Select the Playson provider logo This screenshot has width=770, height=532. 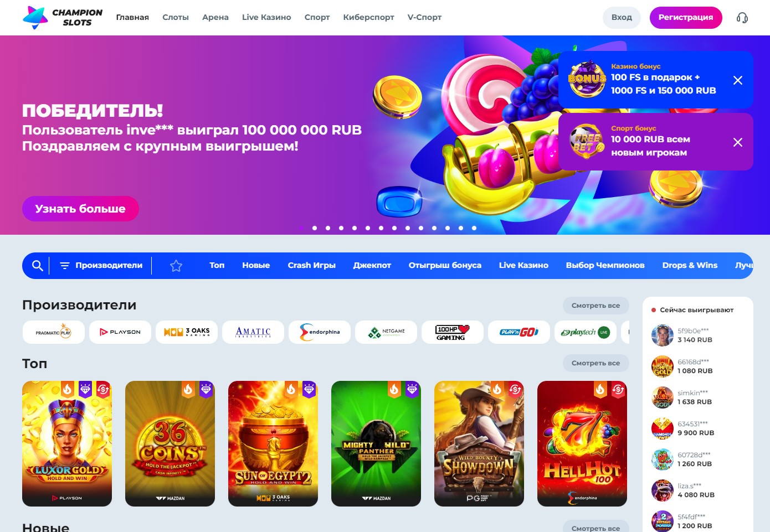pos(120,332)
